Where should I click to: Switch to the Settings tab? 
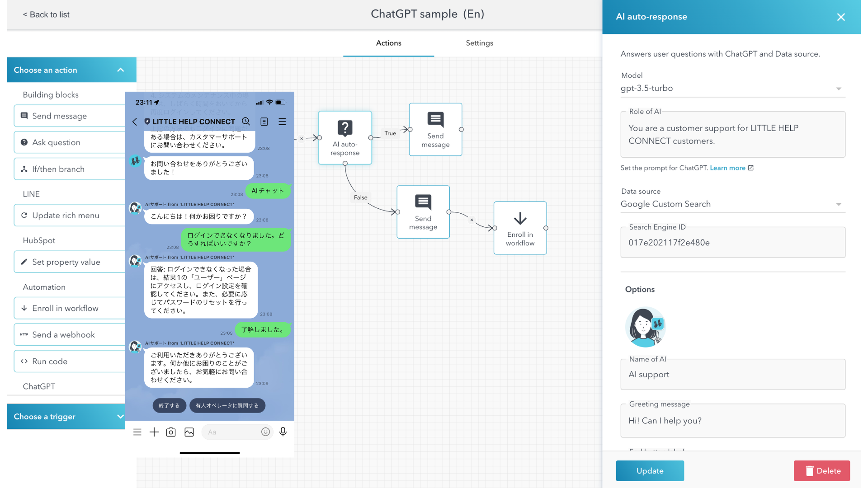coord(480,43)
